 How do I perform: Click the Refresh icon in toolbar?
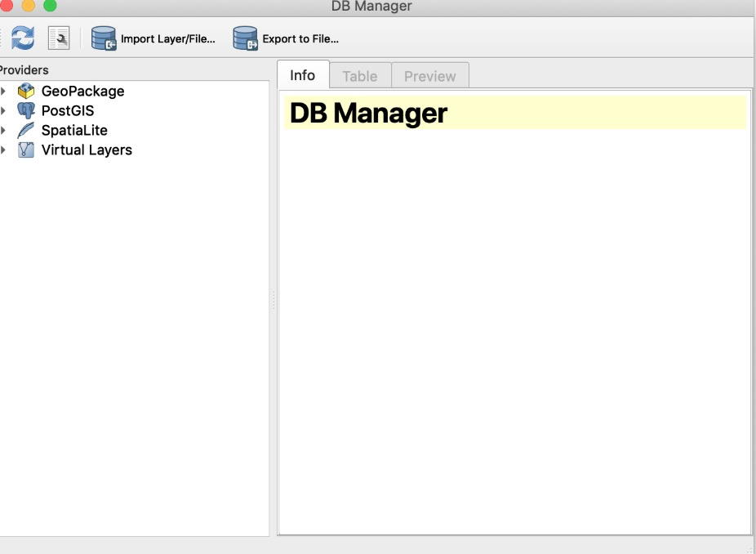[x=23, y=38]
